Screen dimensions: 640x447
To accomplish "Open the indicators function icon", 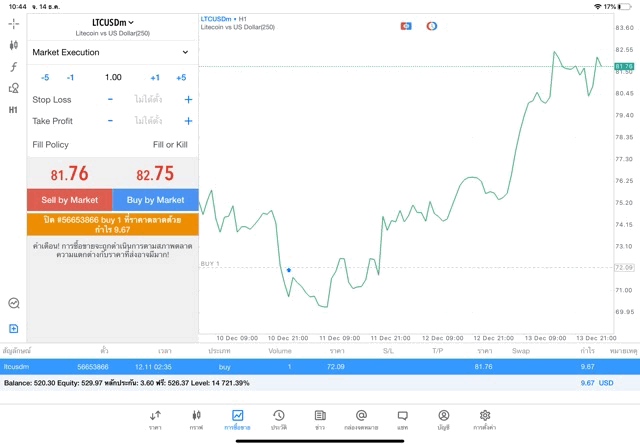I will coord(13,67).
